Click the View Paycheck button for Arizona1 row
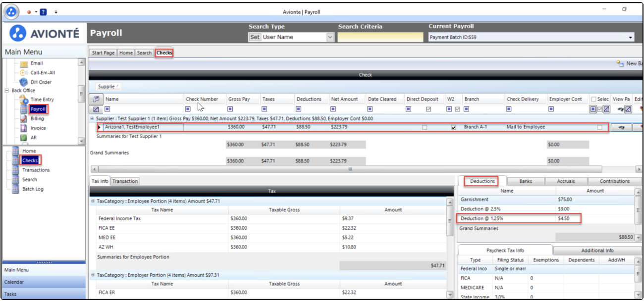This screenshot has width=644, height=302. (621, 127)
